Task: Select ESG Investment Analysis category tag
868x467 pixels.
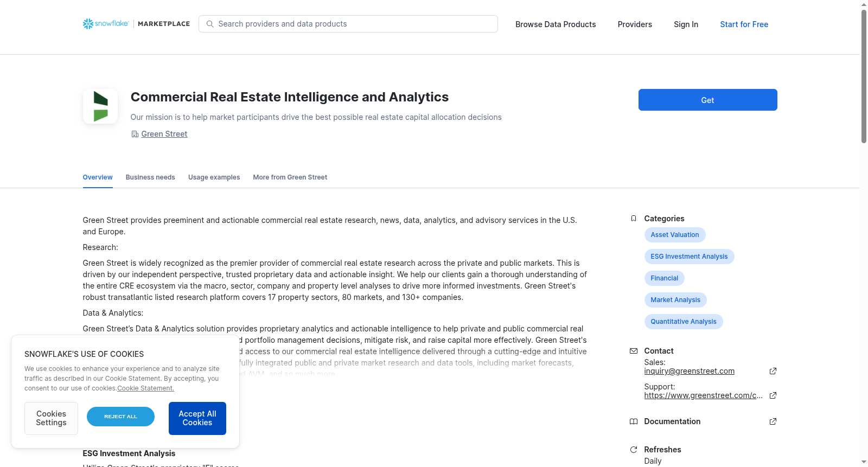Action: [690, 257]
